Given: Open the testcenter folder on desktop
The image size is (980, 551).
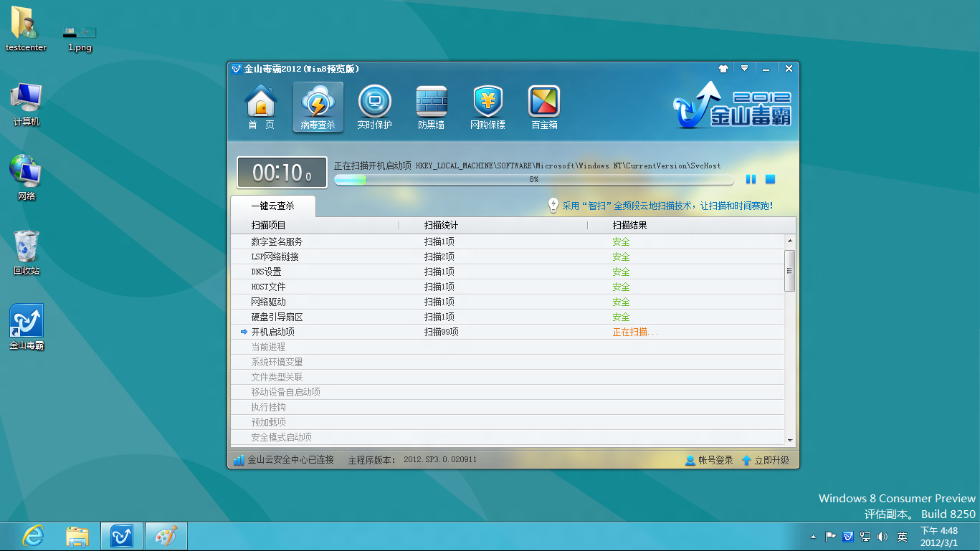Looking at the screenshot, I should (26, 29).
